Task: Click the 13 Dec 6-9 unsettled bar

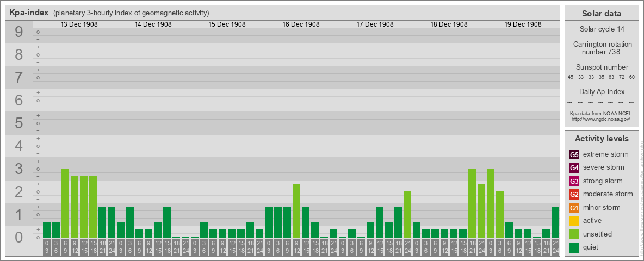Action: (x=65, y=203)
